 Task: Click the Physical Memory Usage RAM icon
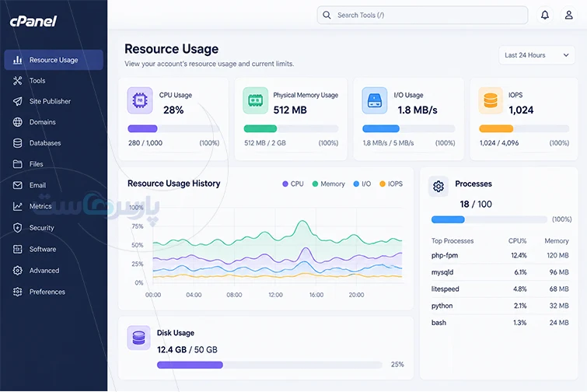(x=255, y=100)
